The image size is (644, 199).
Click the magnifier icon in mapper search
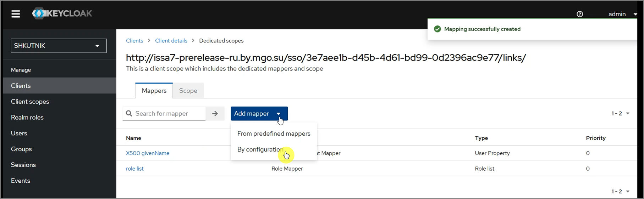click(129, 114)
